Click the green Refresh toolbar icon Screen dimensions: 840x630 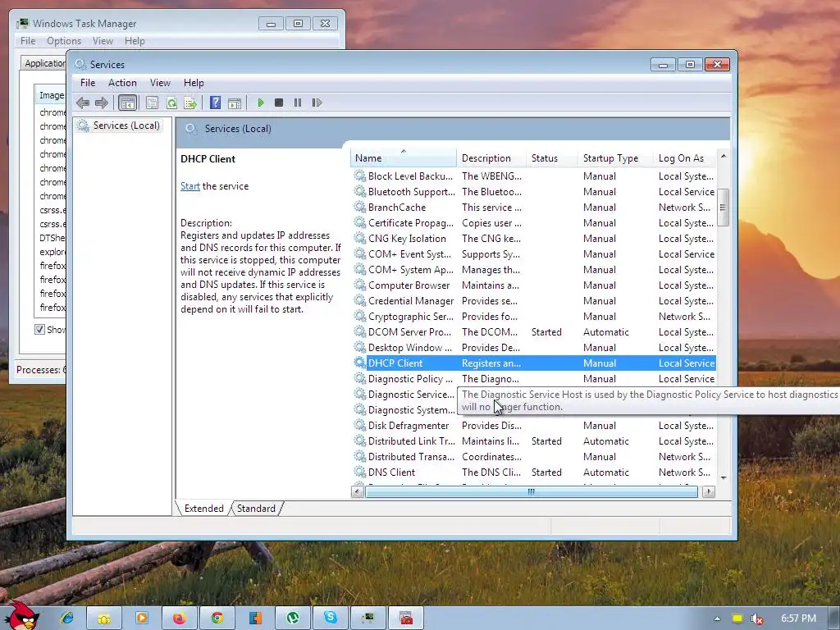[171, 103]
